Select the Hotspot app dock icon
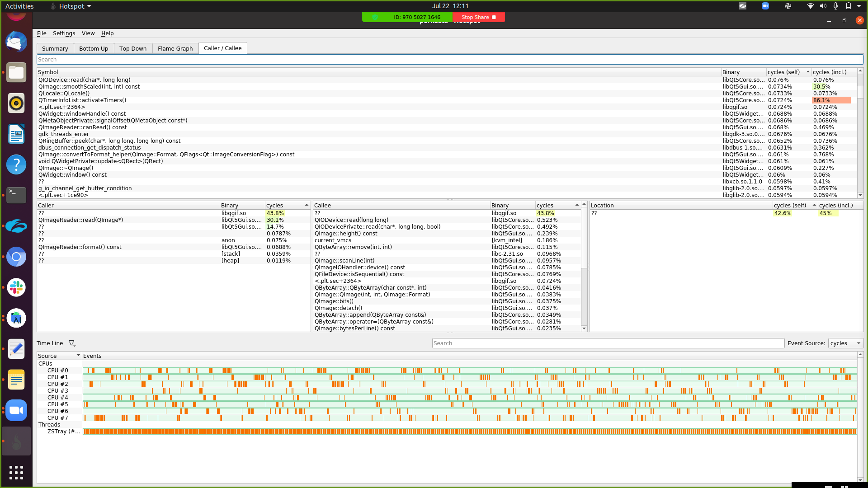868x488 pixels. [x=16, y=441]
